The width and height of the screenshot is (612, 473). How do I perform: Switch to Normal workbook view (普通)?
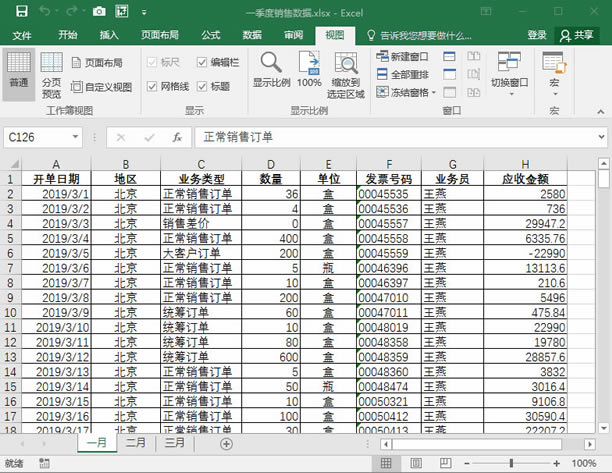[19, 75]
